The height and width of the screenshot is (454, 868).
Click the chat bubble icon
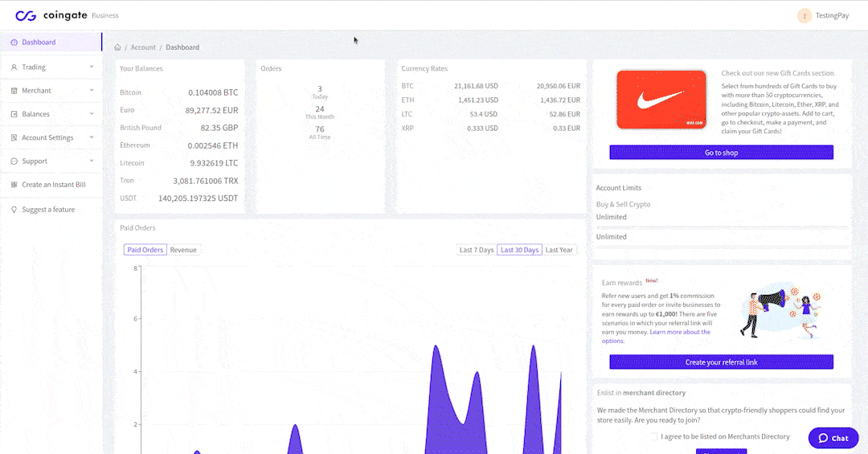click(x=823, y=438)
